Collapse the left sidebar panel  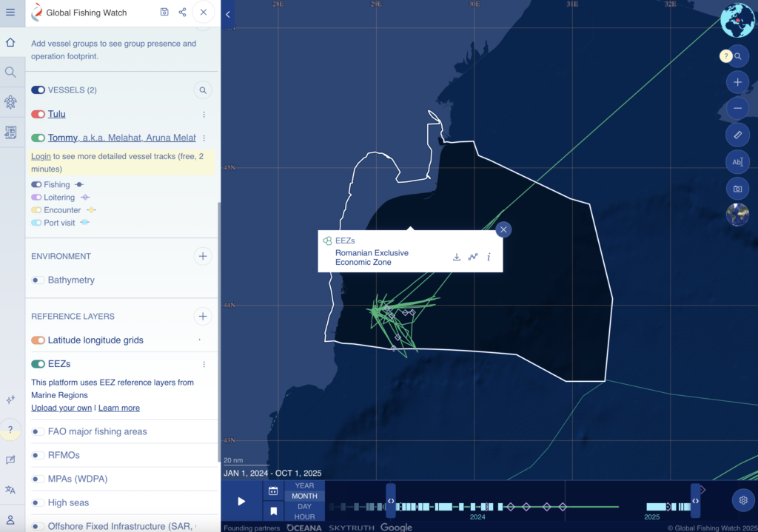click(x=228, y=14)
